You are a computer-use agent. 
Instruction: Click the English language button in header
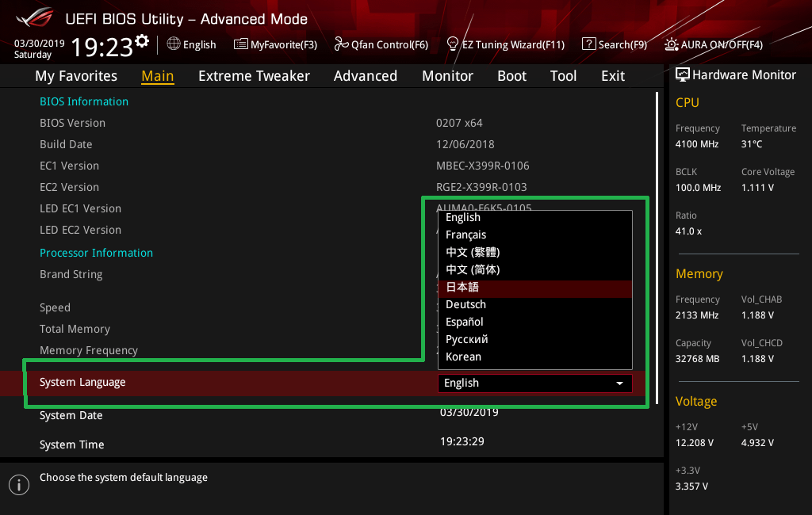(192, 44)
